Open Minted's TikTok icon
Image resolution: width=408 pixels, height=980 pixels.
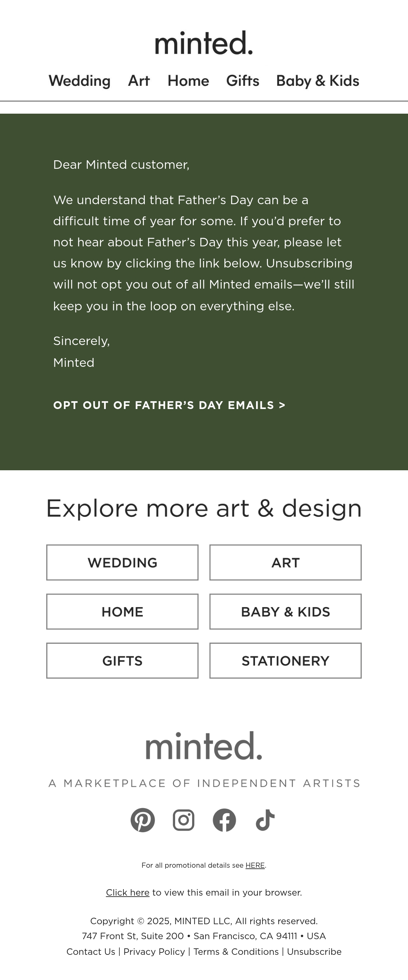point(265,820)
